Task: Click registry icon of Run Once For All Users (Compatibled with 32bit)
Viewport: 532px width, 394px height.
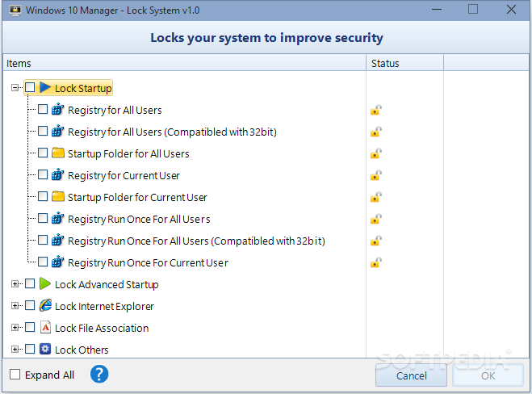Action: 57,240
